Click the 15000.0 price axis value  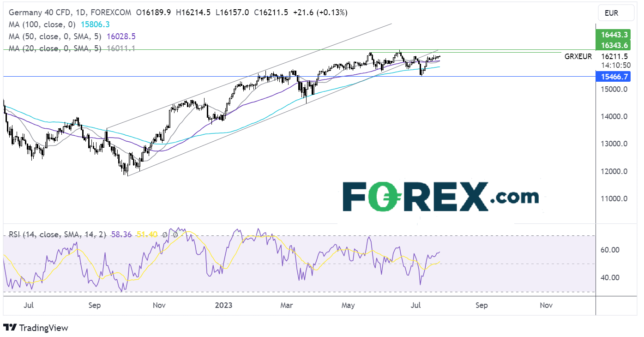point(614,89)
